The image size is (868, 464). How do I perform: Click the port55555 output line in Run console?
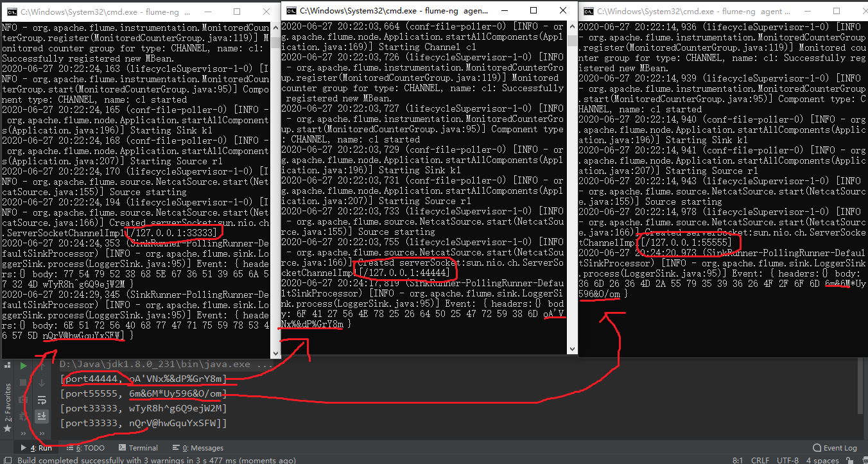(x=144, y=393)
